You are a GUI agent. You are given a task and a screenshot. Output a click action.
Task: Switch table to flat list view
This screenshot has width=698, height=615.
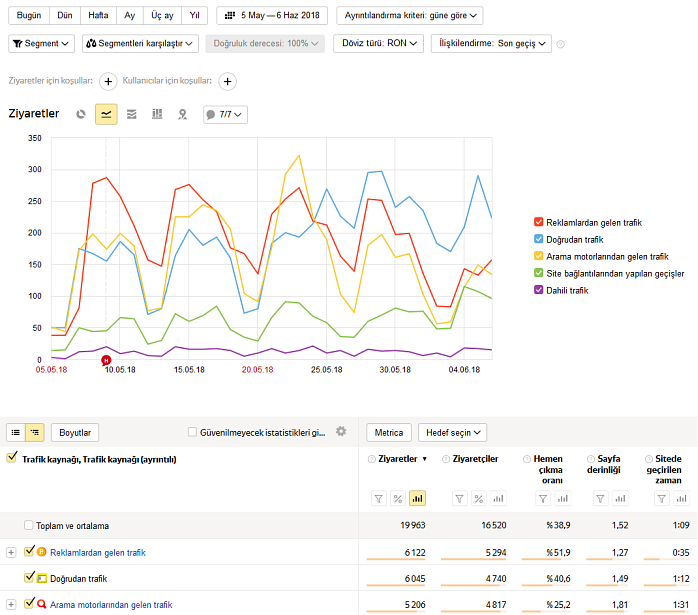pyautogui.click(x=16, y=433)
